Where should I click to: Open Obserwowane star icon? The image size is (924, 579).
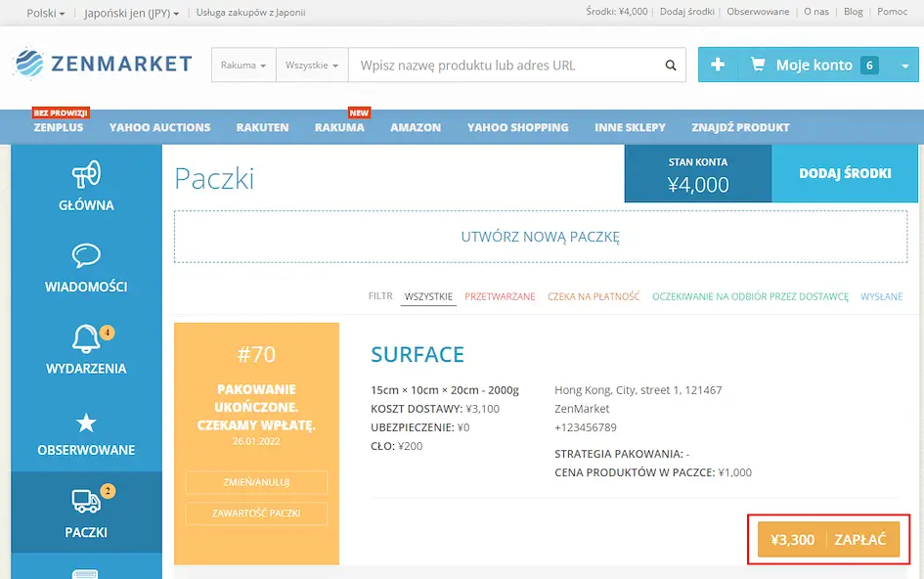click(x=86, y=423)
